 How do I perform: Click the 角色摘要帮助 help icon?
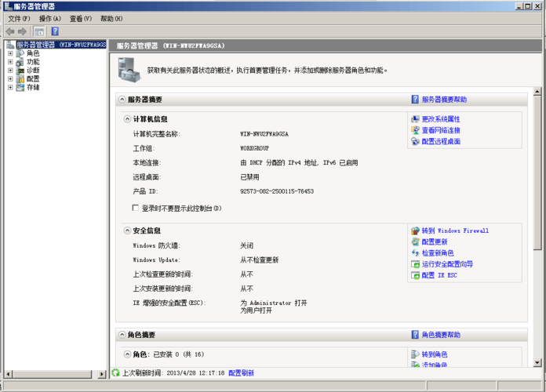(415, 335)
